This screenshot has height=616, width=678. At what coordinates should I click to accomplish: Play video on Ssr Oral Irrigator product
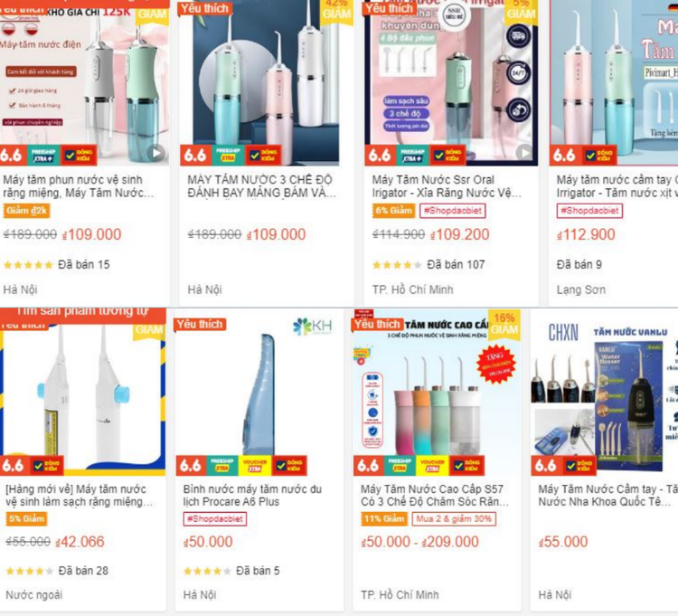524,152
